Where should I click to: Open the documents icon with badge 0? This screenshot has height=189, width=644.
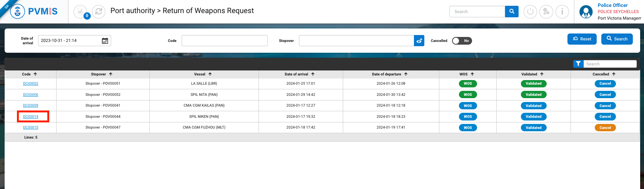click(x=80, y=12)
